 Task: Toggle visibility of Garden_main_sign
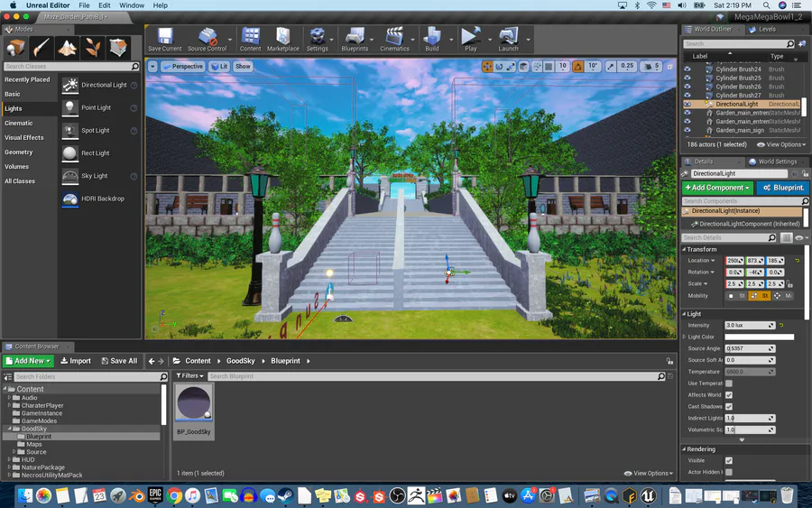[687, 131]
